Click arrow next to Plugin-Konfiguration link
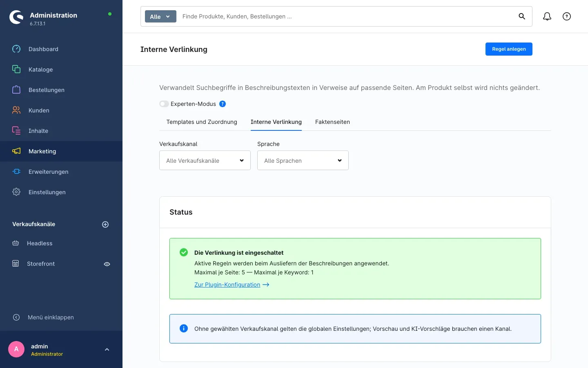 coord(266,285)
